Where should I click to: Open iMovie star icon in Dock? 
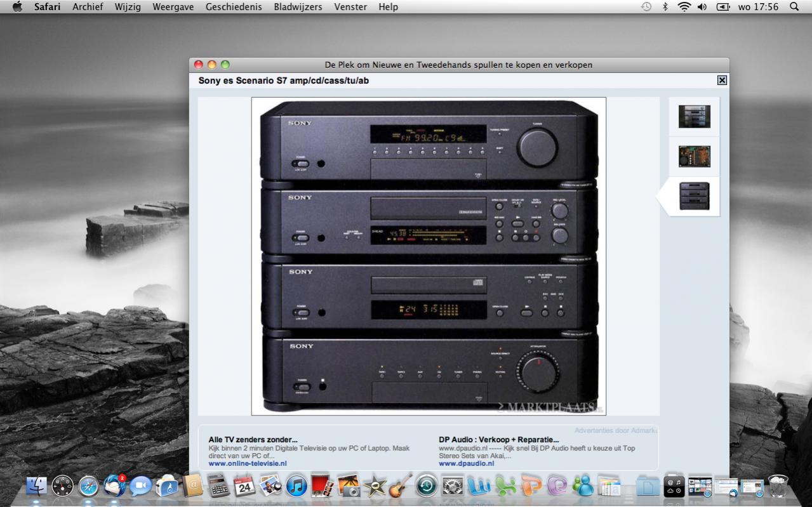375,486
